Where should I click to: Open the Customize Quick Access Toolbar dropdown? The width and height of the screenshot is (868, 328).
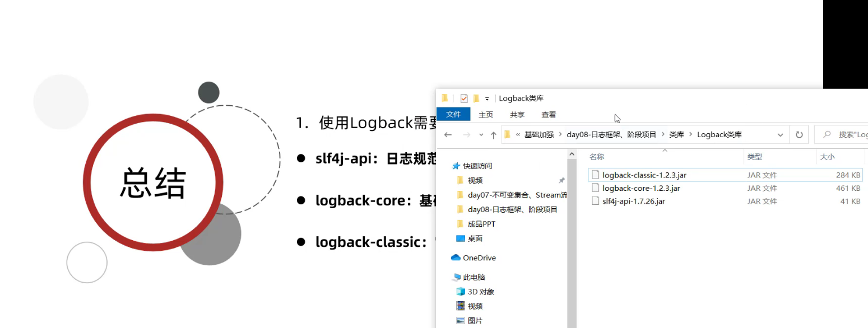point(487,99)
